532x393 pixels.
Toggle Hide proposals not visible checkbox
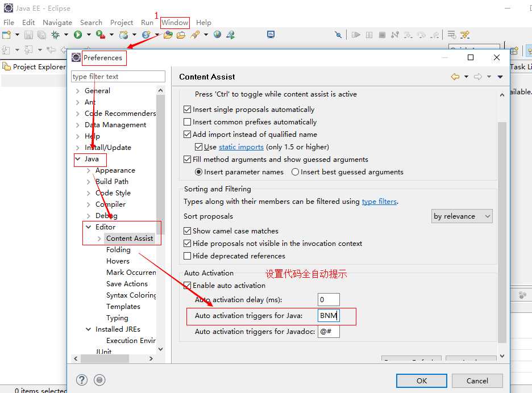tap(187, 244)
